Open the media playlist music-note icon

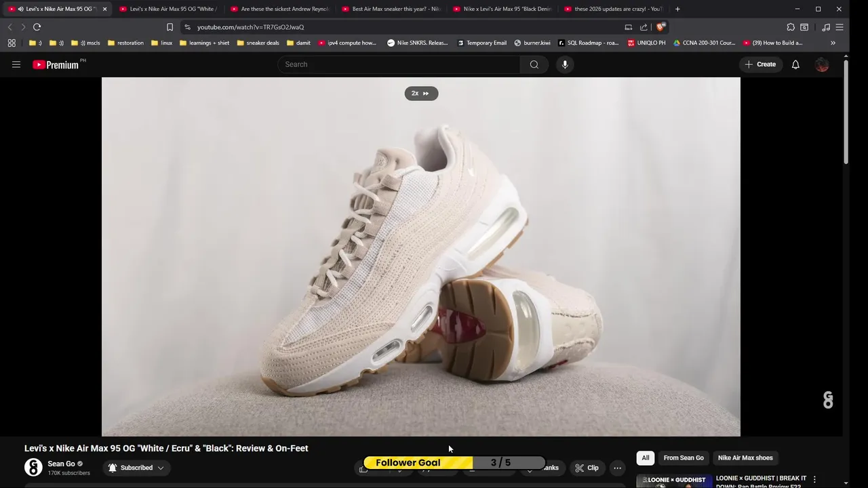tap(826, 27)
